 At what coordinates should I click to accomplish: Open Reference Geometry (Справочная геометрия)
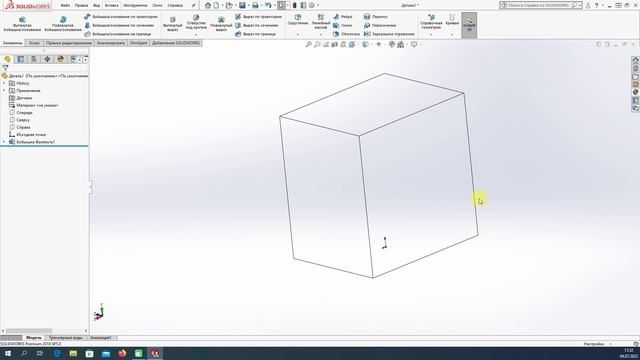(x=431, y=21)
